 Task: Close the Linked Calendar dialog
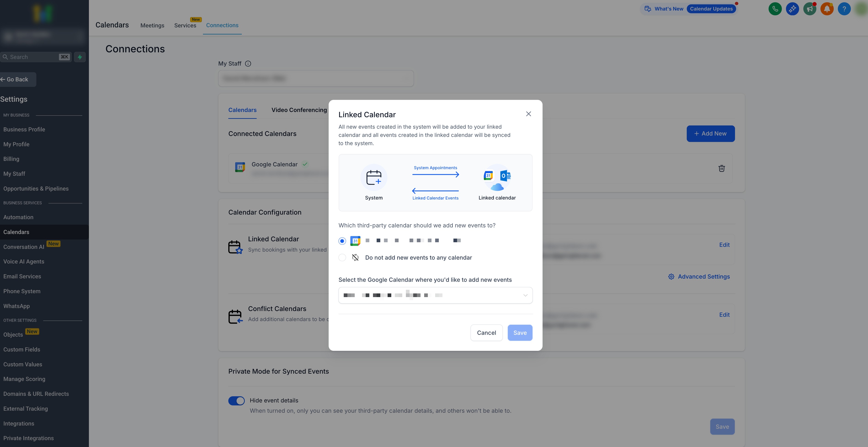coord(528,114)
